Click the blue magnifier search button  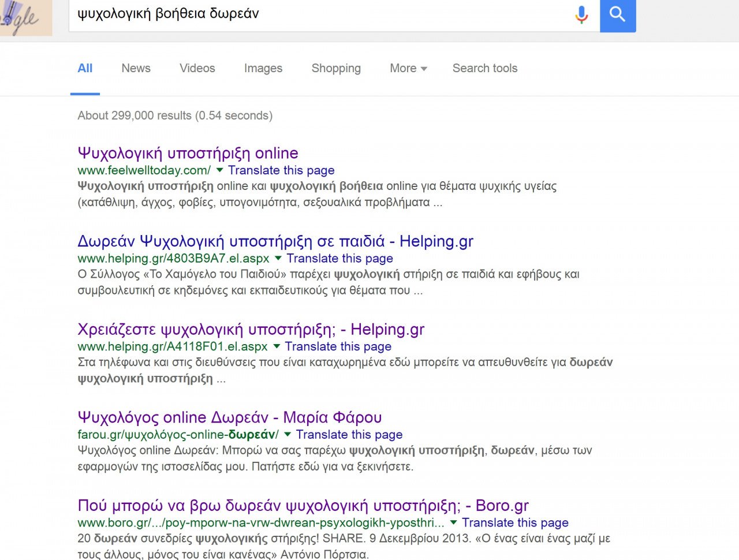(x=618, y=16)
